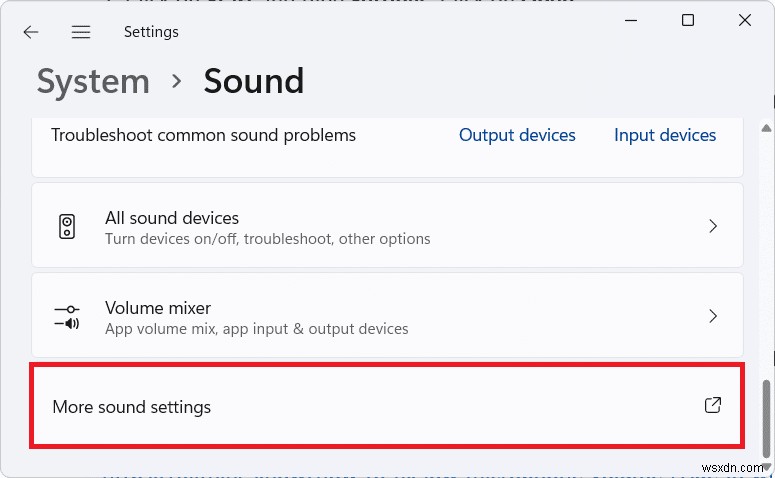
Task: Troubleshoot Output devices link
Action: coord(517,135)
